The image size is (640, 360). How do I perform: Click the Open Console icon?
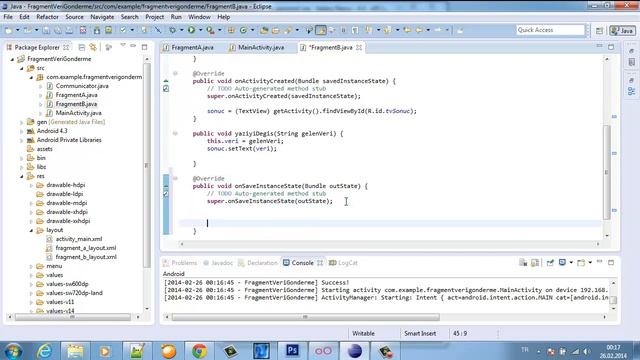[581, 262]
